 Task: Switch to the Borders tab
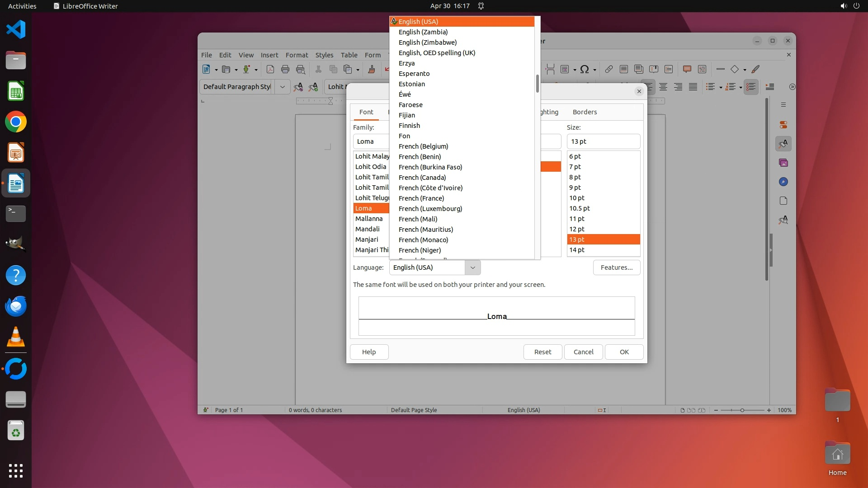click(585, 112)
